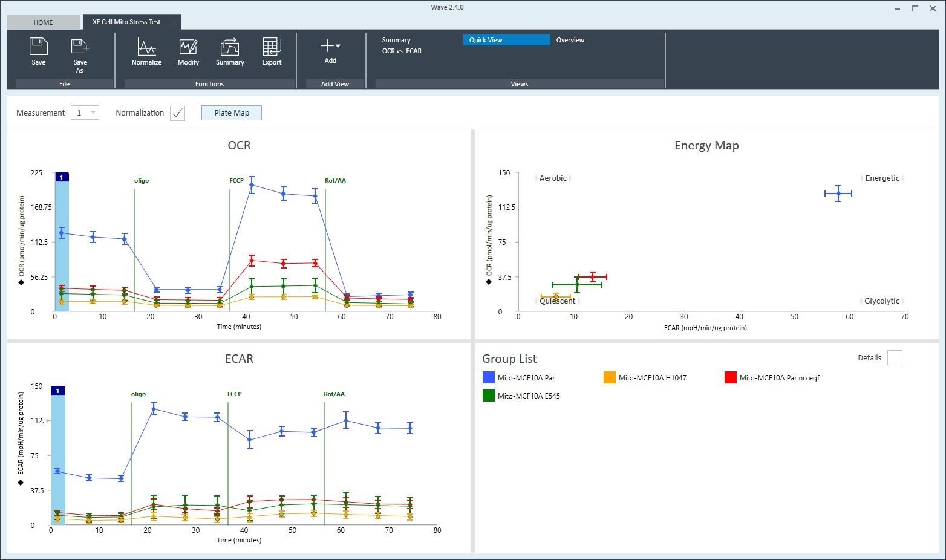Switch to the HOME tab
The image size is (946, 560).
point(43,22)
